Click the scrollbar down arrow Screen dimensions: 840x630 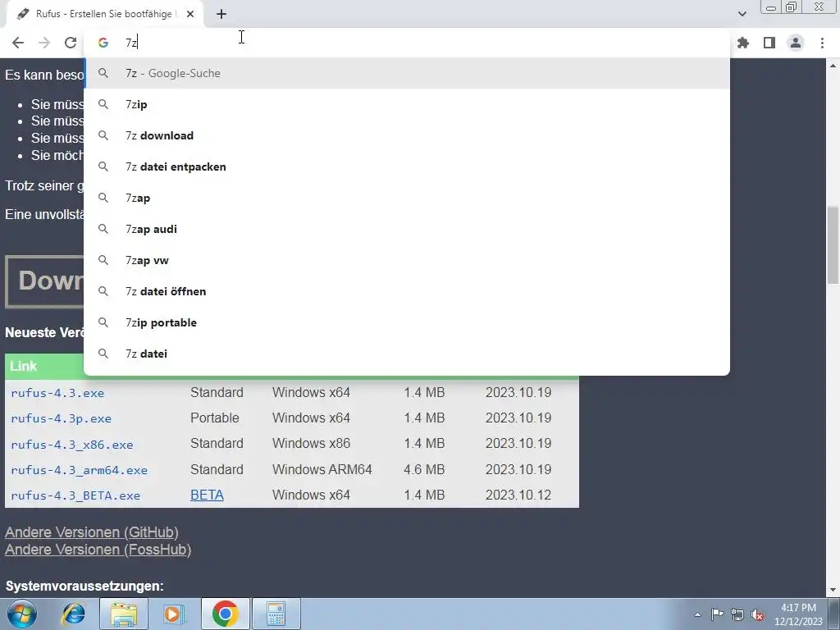[x=833, y=591]
